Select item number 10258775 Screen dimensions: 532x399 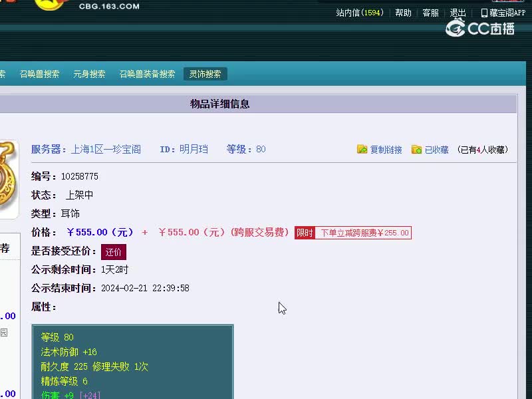point(80,176)
